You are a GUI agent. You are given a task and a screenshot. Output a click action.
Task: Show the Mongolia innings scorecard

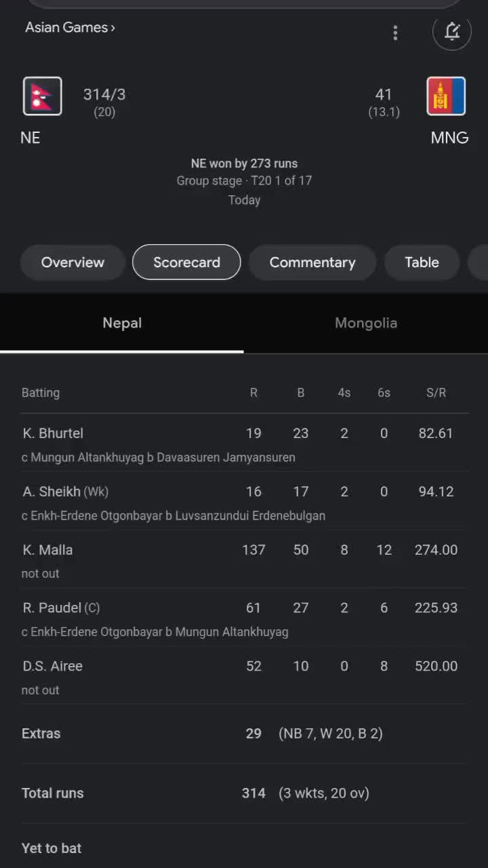point(365,323)
